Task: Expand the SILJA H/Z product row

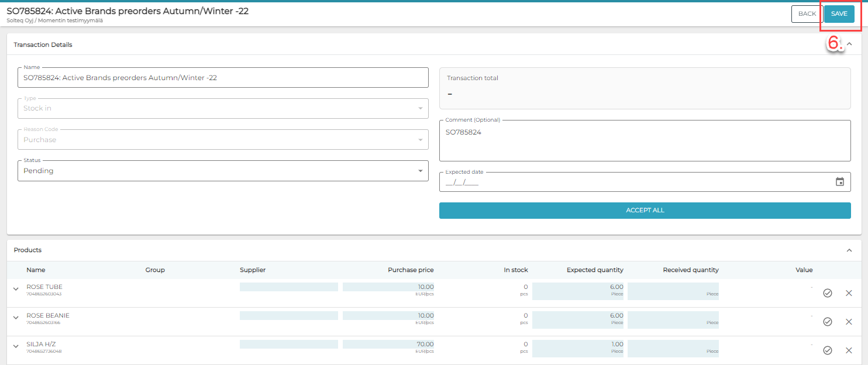Action: tap(16, 346)
